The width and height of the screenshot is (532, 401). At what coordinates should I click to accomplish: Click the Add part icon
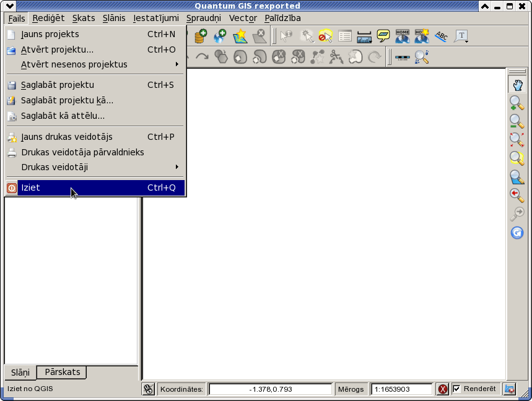[x=259, y=56]
